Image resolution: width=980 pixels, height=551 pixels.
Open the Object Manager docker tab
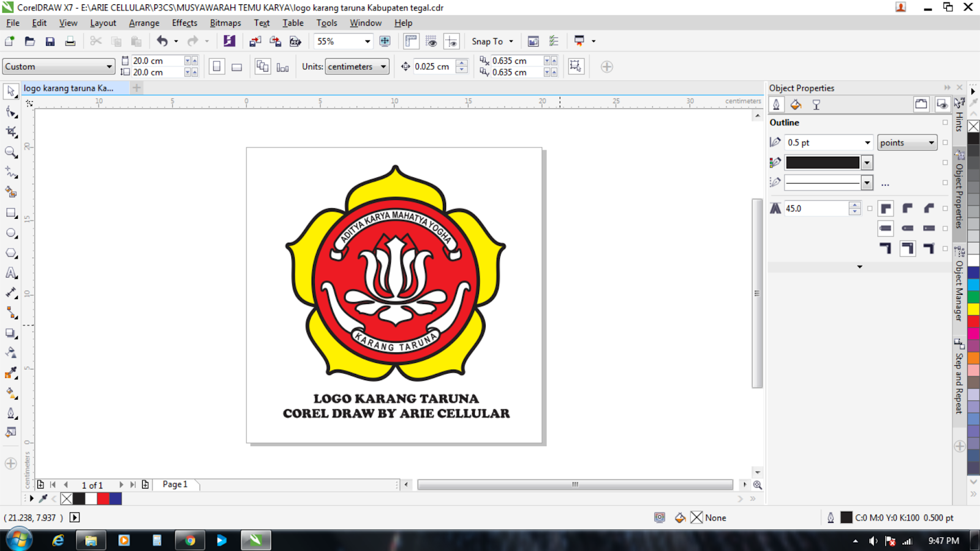pos(959,284)
